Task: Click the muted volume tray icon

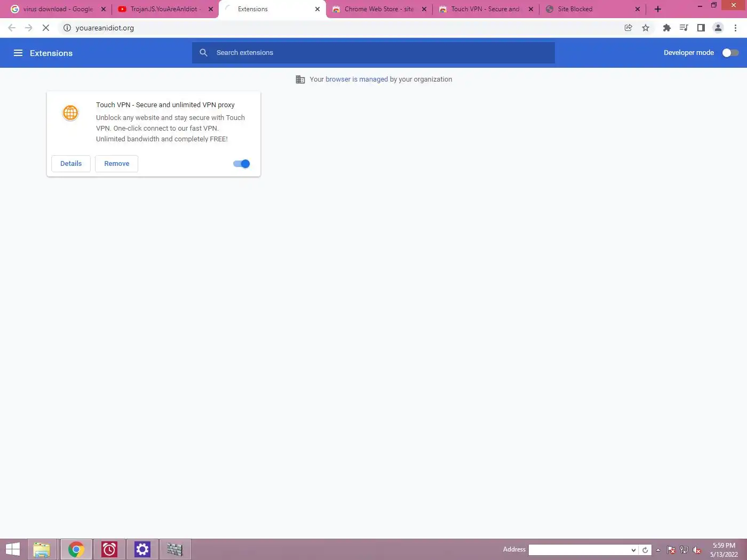Action: pyautogui.click(x=697, y=550)
